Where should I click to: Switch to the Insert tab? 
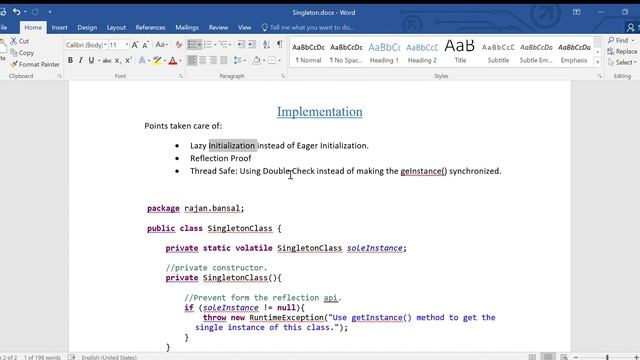(x=59, y=27)
